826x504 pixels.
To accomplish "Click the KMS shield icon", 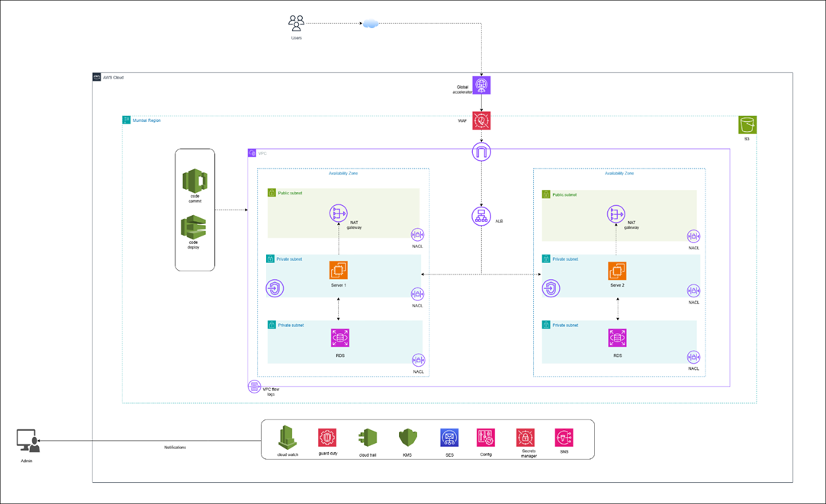I will tap(408, 438).
